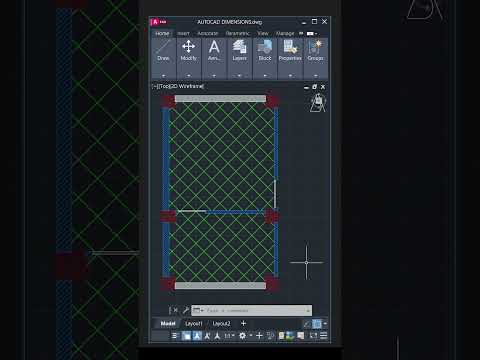The height and width of the screenshot is (360, 480).
Task: Open the Layers panel icon
Action: 239,47
